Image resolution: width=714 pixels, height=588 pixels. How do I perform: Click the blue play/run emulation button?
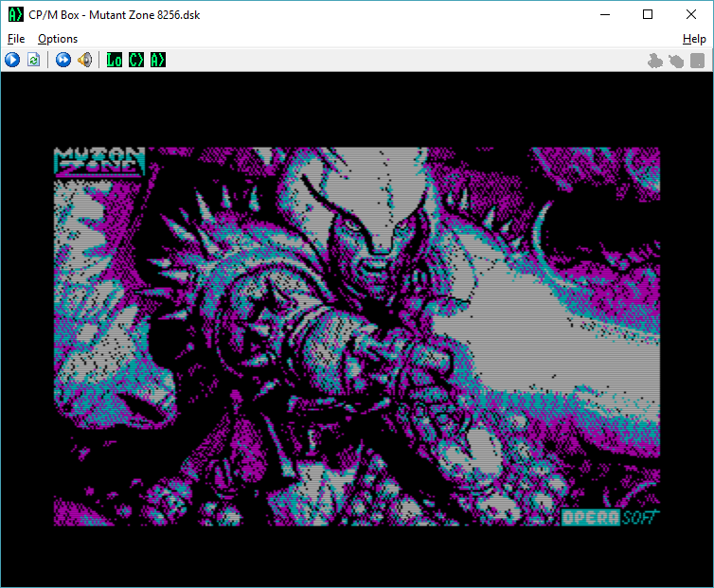pyautogui.click(x=12, y=60)
